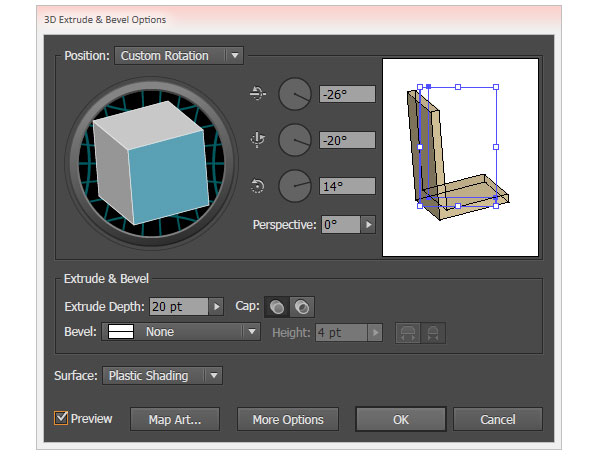
Task: Open the Position preset dropdown
Action: click(178, 56)
